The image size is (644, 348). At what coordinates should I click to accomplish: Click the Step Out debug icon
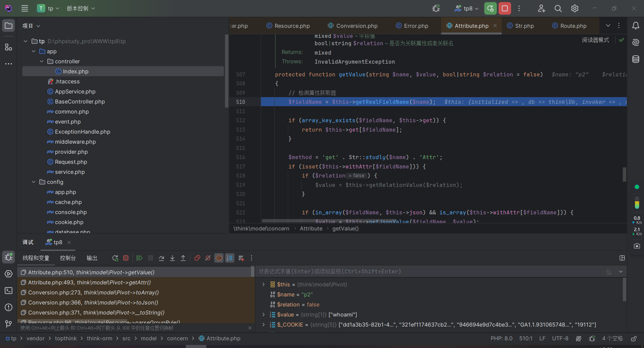183,258
